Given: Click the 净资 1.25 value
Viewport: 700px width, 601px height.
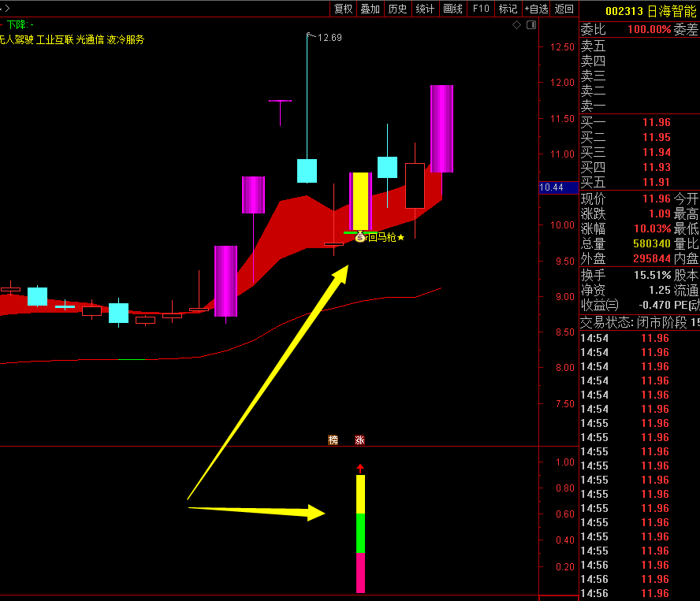Looking at the screenshot, I should click(x=660, y=291).
